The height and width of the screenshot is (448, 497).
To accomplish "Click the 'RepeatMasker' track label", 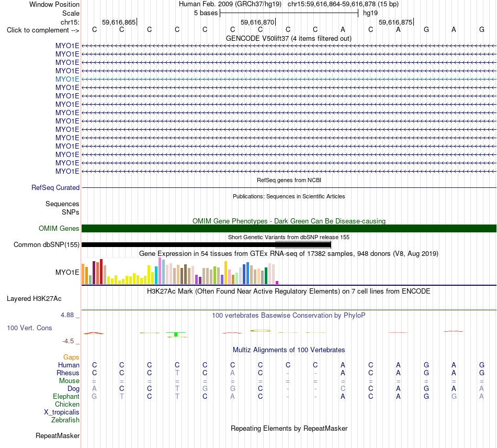I will pos(58,436).
